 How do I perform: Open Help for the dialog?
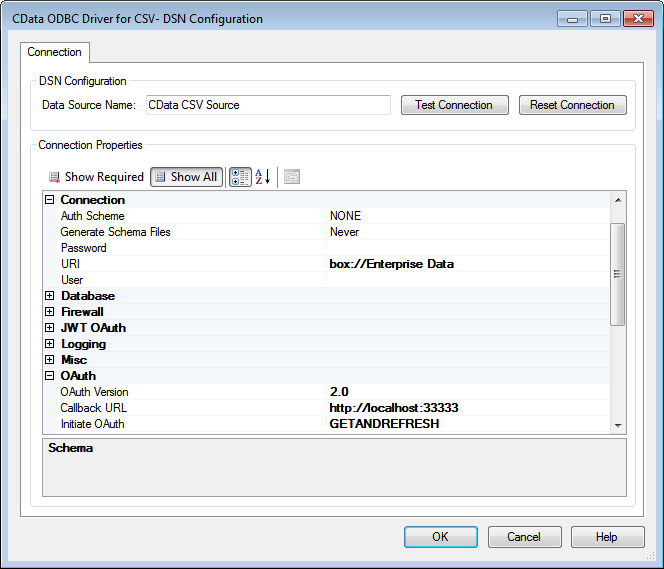pos(608,537)
